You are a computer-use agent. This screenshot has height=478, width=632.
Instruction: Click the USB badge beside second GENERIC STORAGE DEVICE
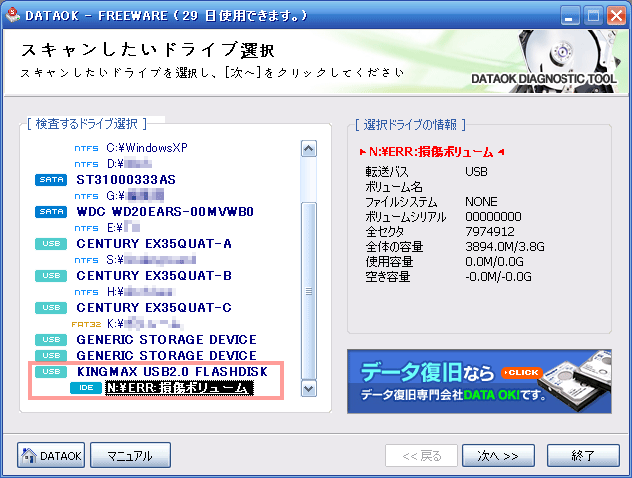[x=51, y=355]
